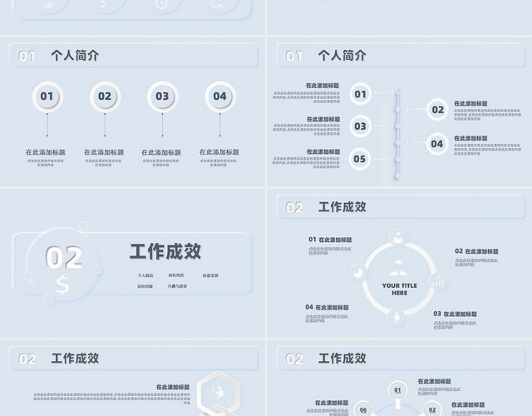Click the 在此添加标题 heading right of timeline circle 04
This screenshot has width=532, height=416.
[470, 138]
